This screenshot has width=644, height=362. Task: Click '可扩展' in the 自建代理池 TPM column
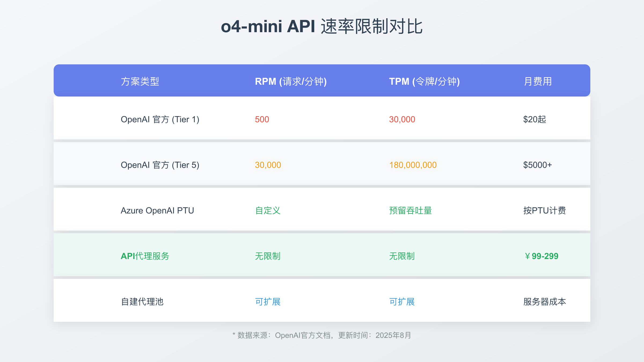402,302
